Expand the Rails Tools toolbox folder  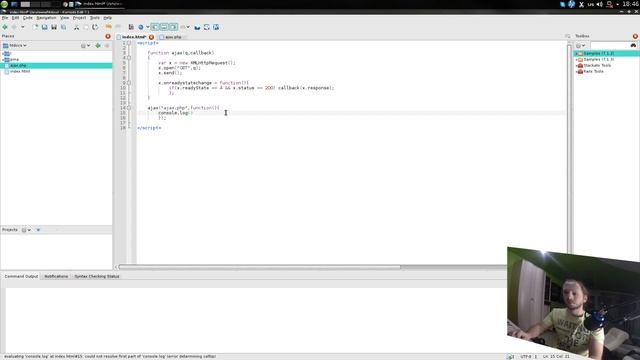click(x=577, y=71)
